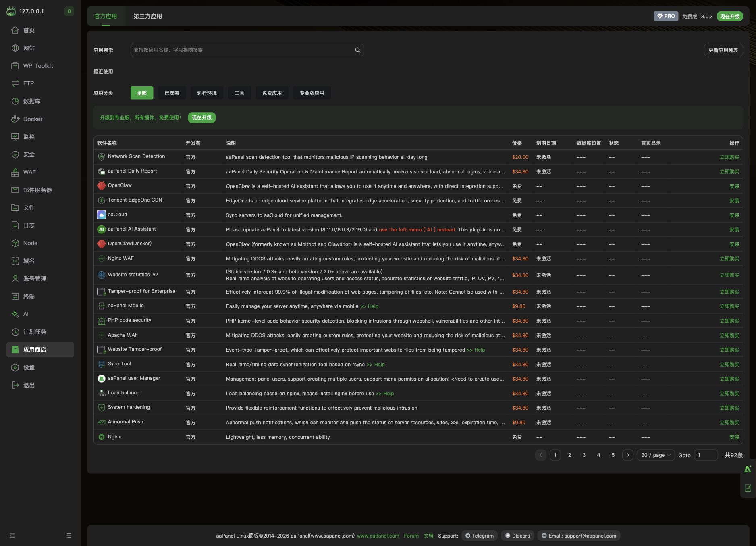This screenshot has height=546, width=756.
Task: Open the AI sparkle icon in sidebar
Action: point(15,314)
